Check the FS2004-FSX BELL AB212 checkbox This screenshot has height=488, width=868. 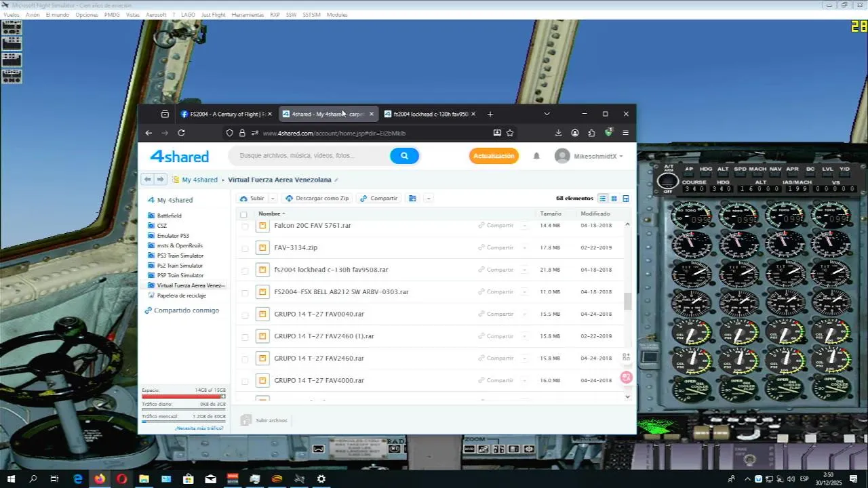click(x=245, y=293)
